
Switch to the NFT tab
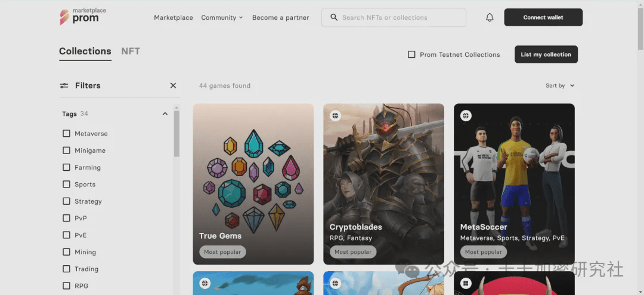[131, 51]
